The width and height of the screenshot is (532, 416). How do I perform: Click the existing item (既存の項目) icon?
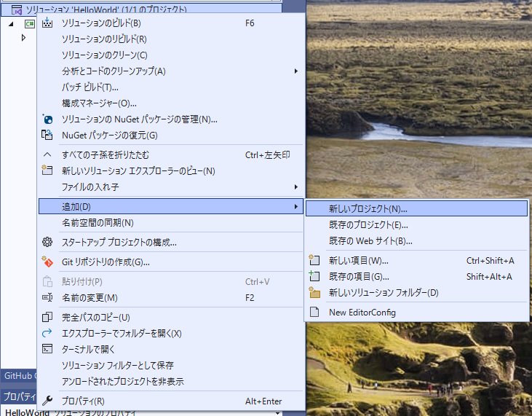pos(314,276)
